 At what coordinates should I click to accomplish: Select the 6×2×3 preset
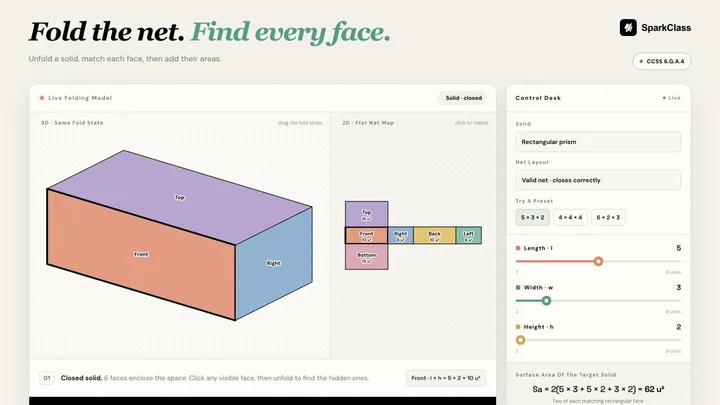click(x=608, y=217)
